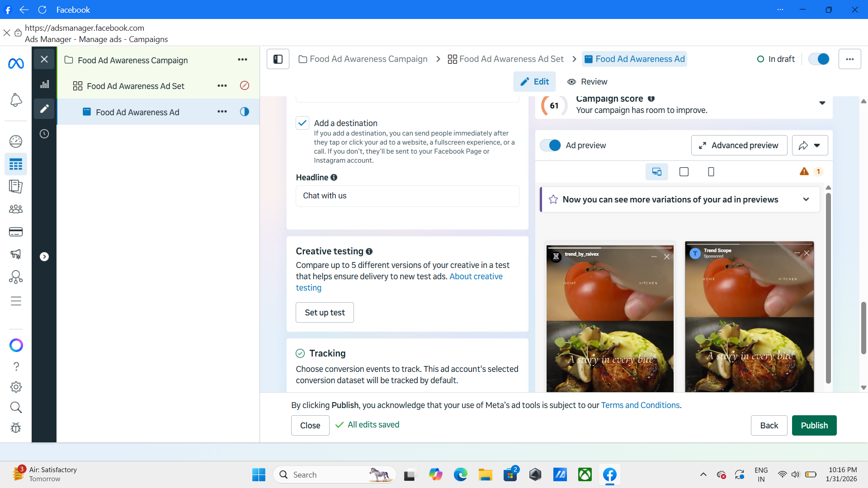Toggle the Food Ad Awareness Ad half-circle status

(x=245, y=112)
